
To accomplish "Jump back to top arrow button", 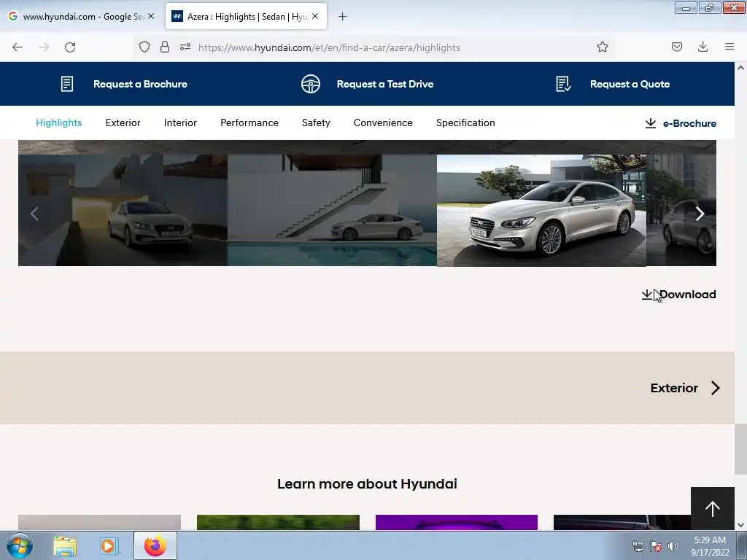I will [713, 508].
